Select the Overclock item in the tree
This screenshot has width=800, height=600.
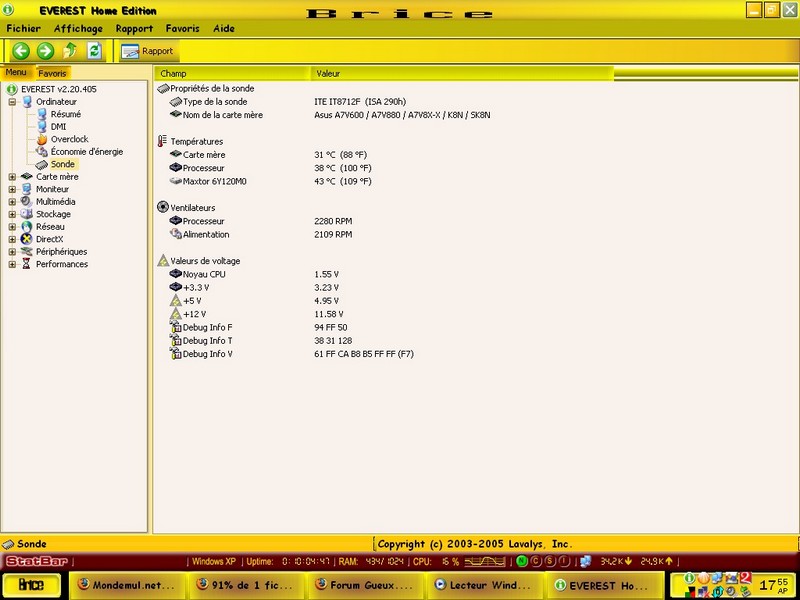click(69, 139)
